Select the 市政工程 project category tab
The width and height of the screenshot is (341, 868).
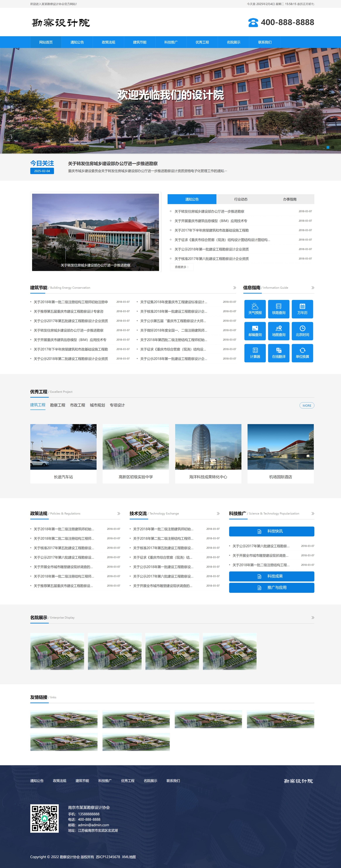[x=78, y=405]
